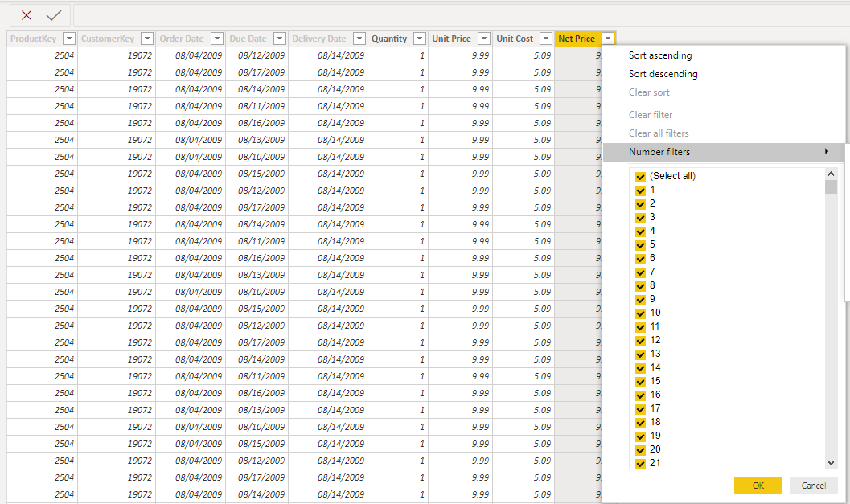The width and height of the screenshot is (850, 504).
Task: Select Clear filter menu entry
Action: (x=651, y=115)
